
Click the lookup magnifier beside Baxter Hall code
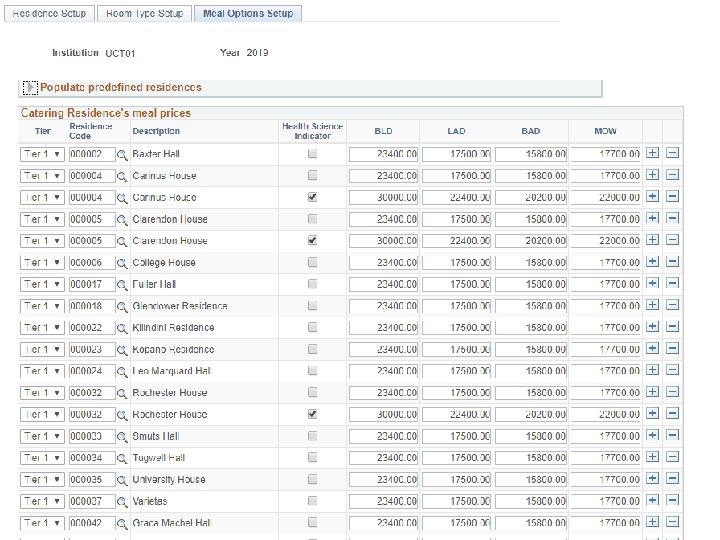(123, 154)
